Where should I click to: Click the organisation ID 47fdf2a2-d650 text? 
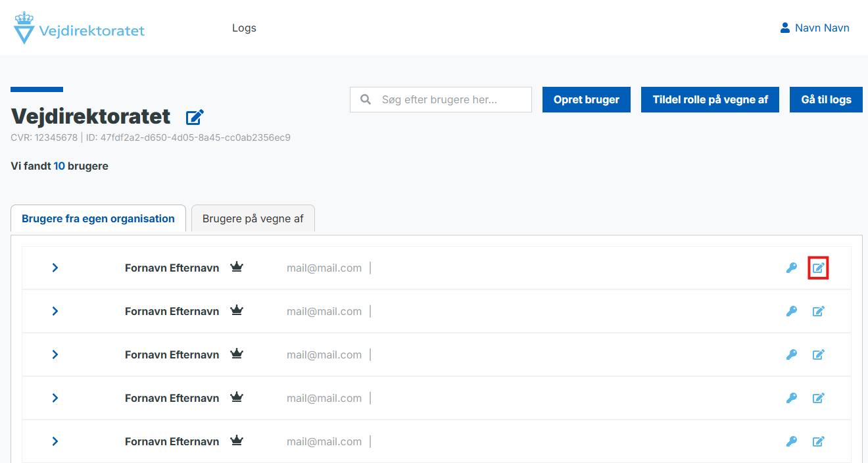188,137
